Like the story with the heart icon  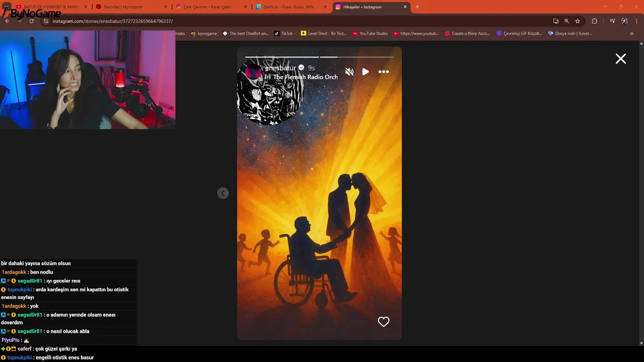tap(383, 322)
